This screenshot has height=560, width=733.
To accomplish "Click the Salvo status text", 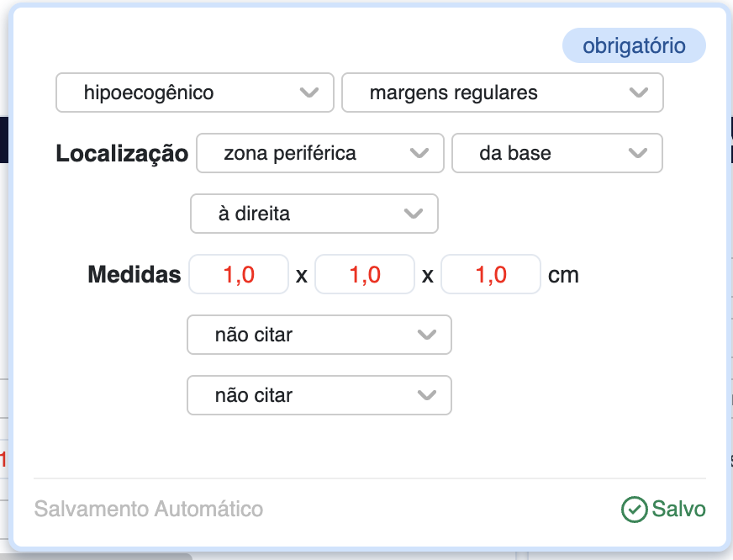I will [x=678, y=509].
